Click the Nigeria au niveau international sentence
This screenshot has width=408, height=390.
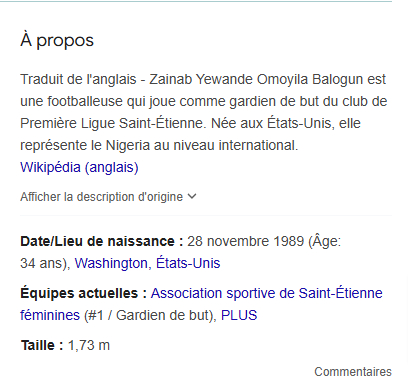(202, 145)
